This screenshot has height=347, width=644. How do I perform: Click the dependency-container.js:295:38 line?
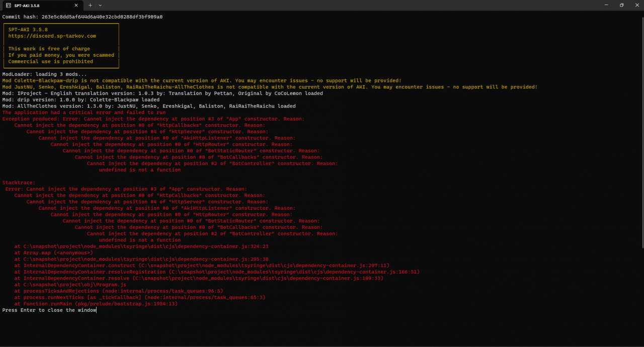[x=141, y=259]
